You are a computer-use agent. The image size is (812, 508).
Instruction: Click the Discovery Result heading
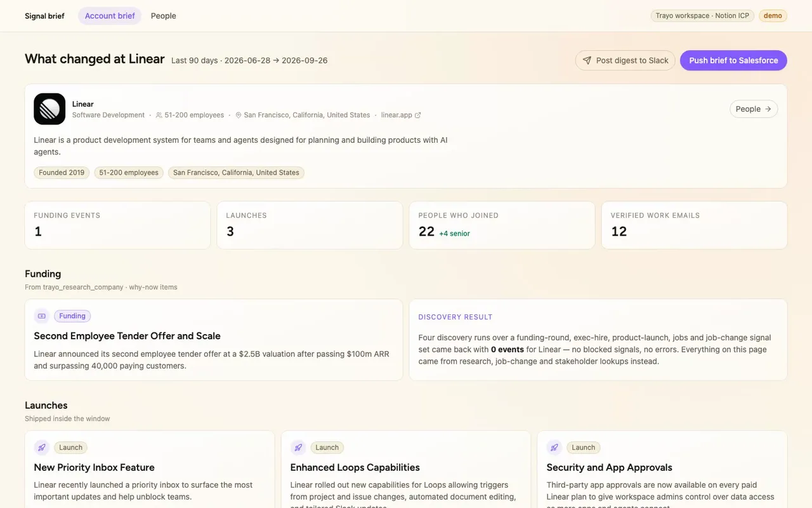point(455,317)
